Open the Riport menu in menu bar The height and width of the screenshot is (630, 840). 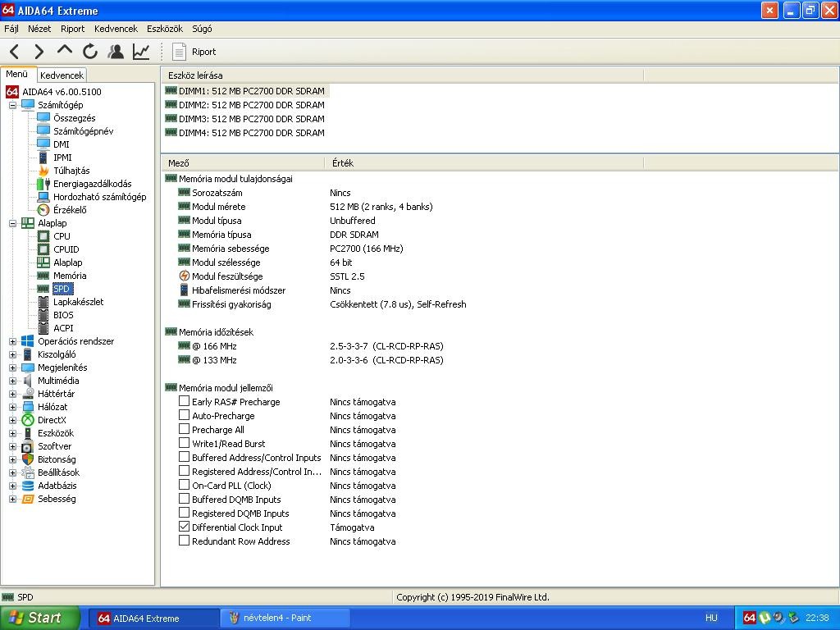point(72,29)
